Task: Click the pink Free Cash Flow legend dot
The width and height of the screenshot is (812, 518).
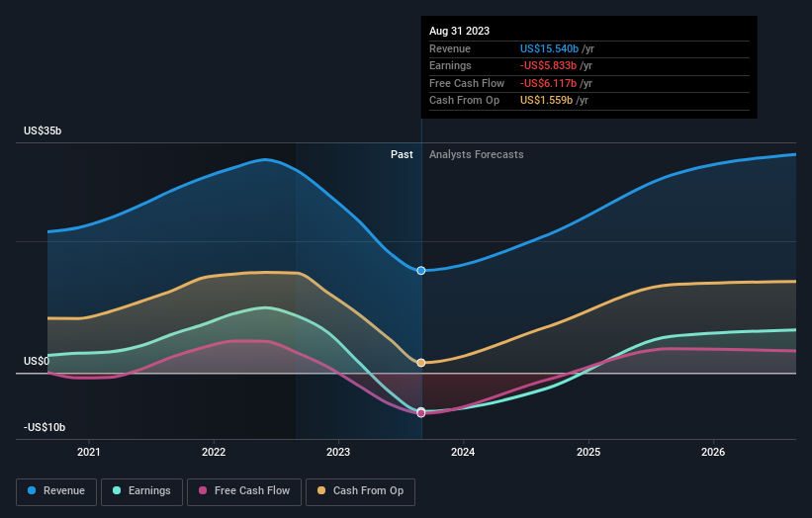Action: coord(203,490)
